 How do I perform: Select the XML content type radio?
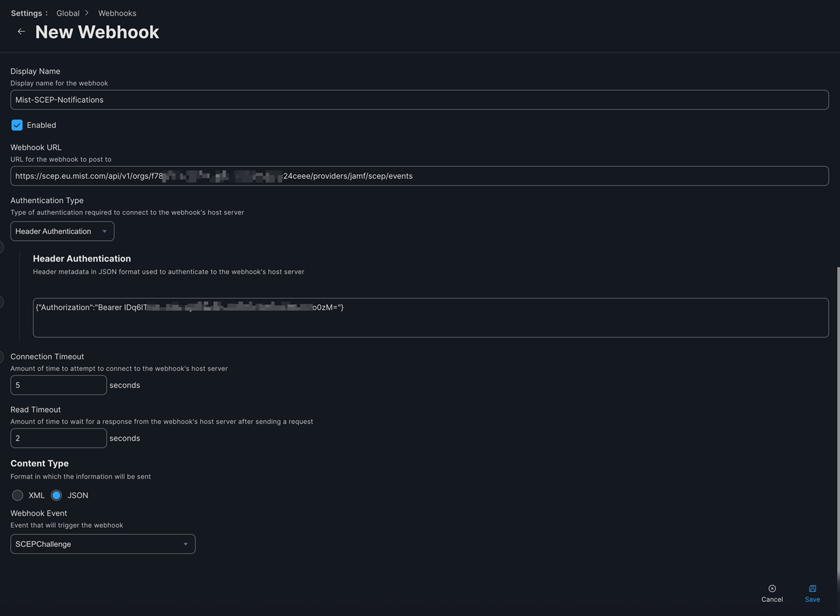tap(18, 495)
